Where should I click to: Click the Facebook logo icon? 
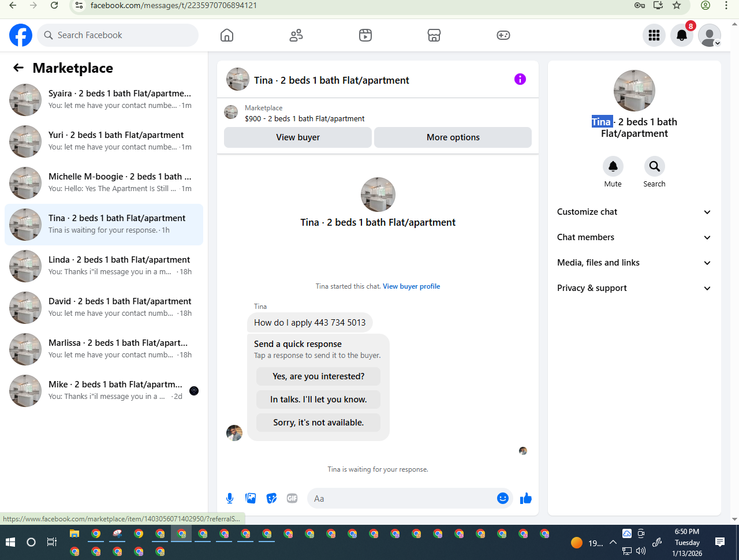(21, 35)
